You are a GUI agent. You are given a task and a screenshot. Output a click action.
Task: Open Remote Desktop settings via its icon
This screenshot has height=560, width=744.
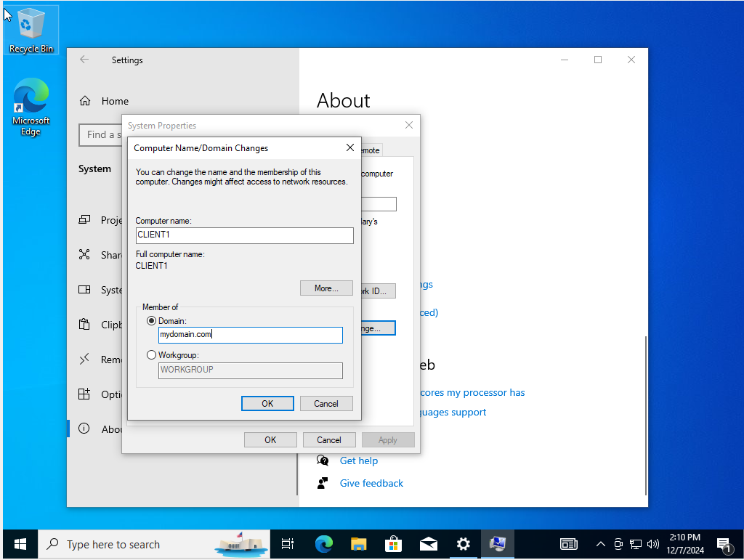coord(84,360)
